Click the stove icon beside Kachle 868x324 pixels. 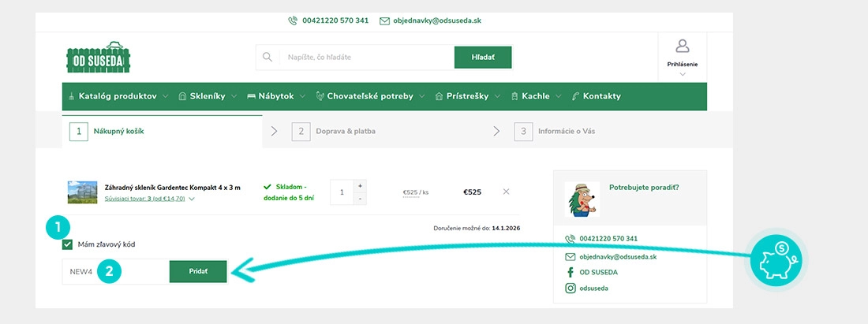click(x=514, y=96)
